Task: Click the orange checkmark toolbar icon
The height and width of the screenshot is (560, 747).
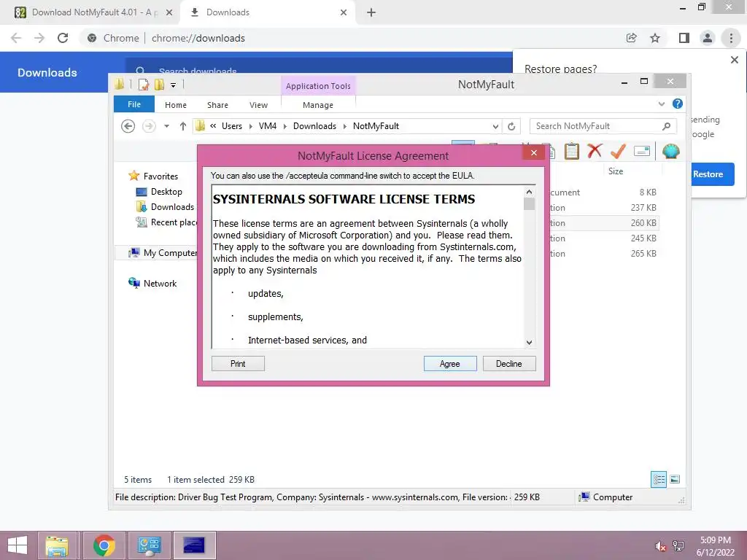Action: coord(618,152)
